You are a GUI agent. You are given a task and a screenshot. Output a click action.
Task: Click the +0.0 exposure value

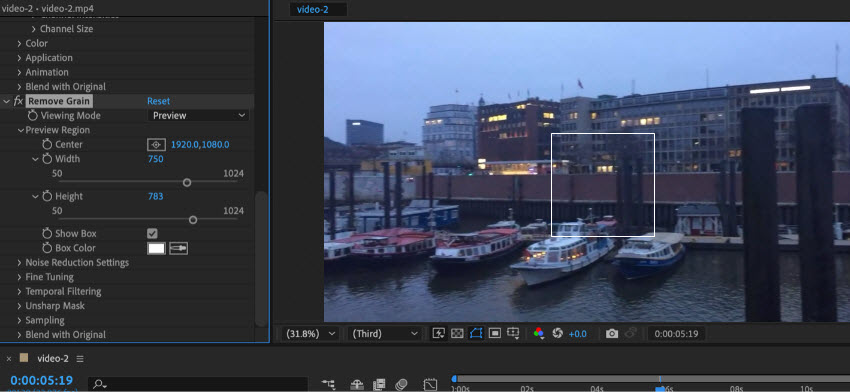pyautogui.click(x=578, y=334)
